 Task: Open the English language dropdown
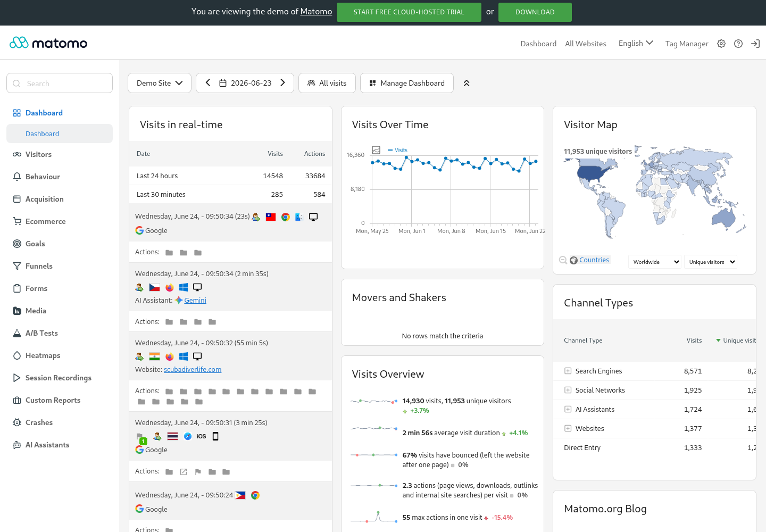636,43
